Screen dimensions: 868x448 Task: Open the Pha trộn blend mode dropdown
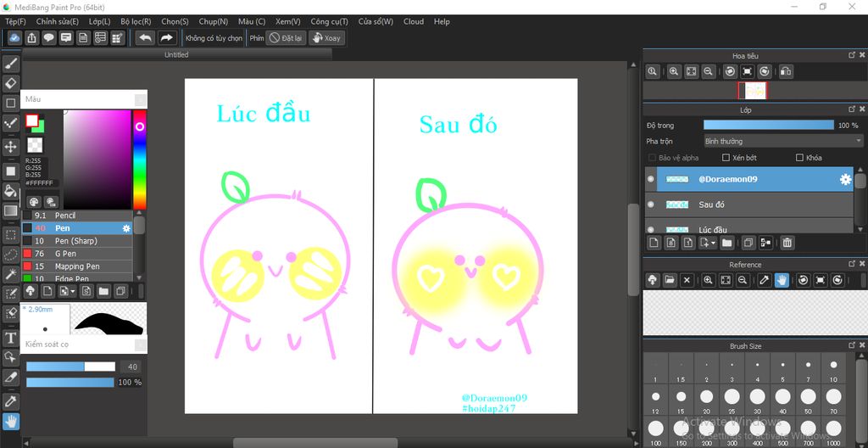(x=783, y=142)
